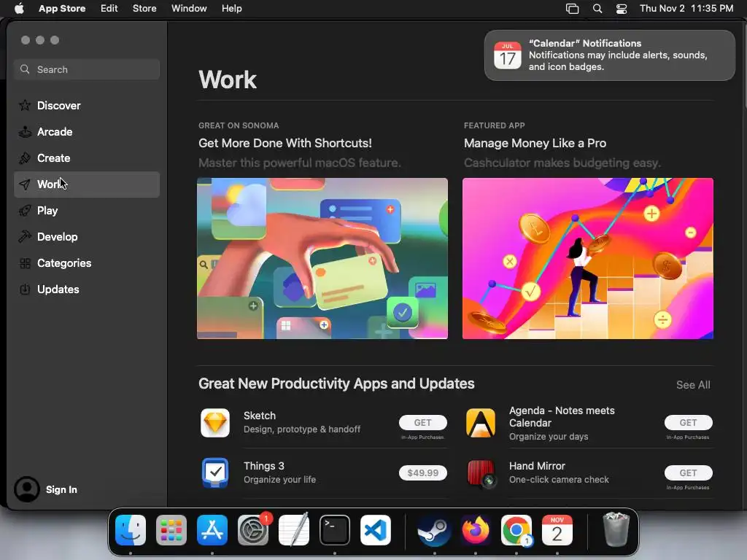Open the Hand Mirror app icon
This screenshot has height=560, width=747.
(x=480, y=472)
